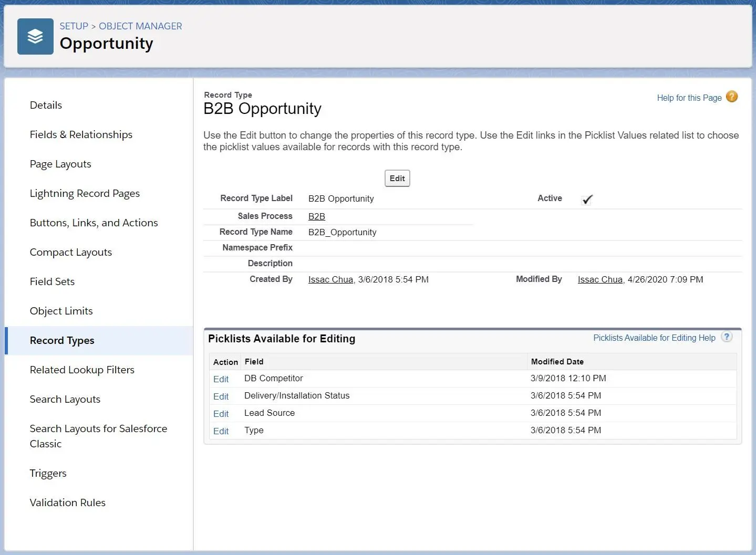This screenshot has height=555, width=756.
Task: Click the Object Manager layers icon
Action: (x=35, y=36)
